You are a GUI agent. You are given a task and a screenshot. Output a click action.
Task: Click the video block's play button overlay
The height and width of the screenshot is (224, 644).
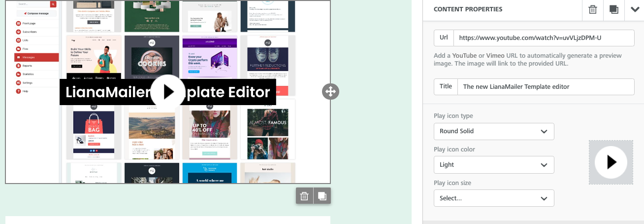[168, 92]
